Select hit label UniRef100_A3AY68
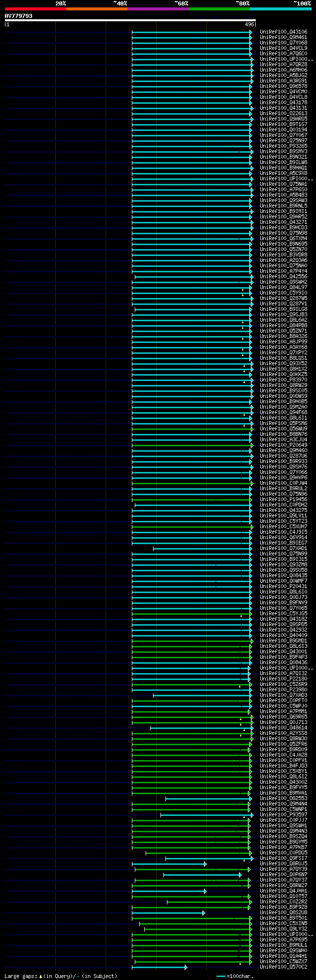This screenshot has height=980, width=316. click(283, 347)
